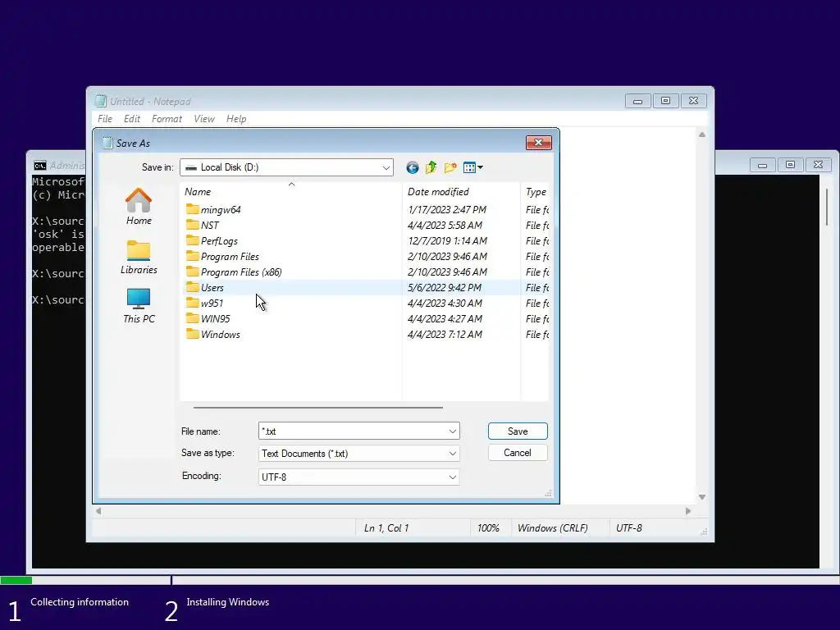This screenshot has height=630, width=840.
Task: Click the NST date 4/4/2023 5:58 AM
Action: pyautogui.click(x=445, y=225)
